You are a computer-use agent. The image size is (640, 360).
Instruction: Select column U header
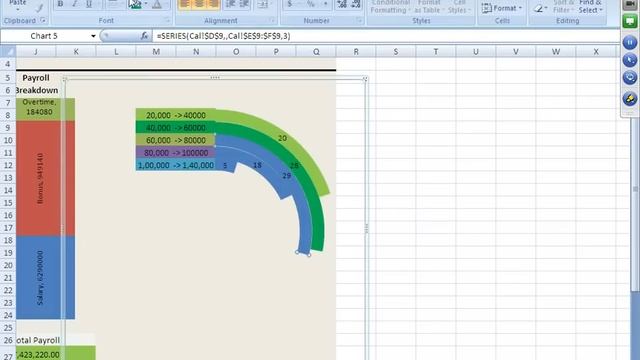point(476,51)
